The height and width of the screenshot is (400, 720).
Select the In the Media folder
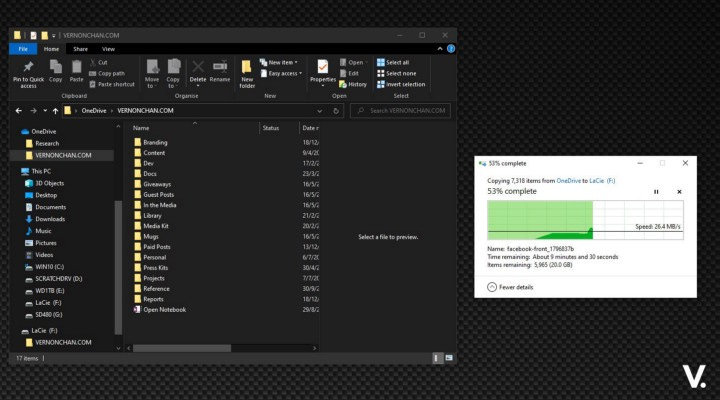coord(159,205)
